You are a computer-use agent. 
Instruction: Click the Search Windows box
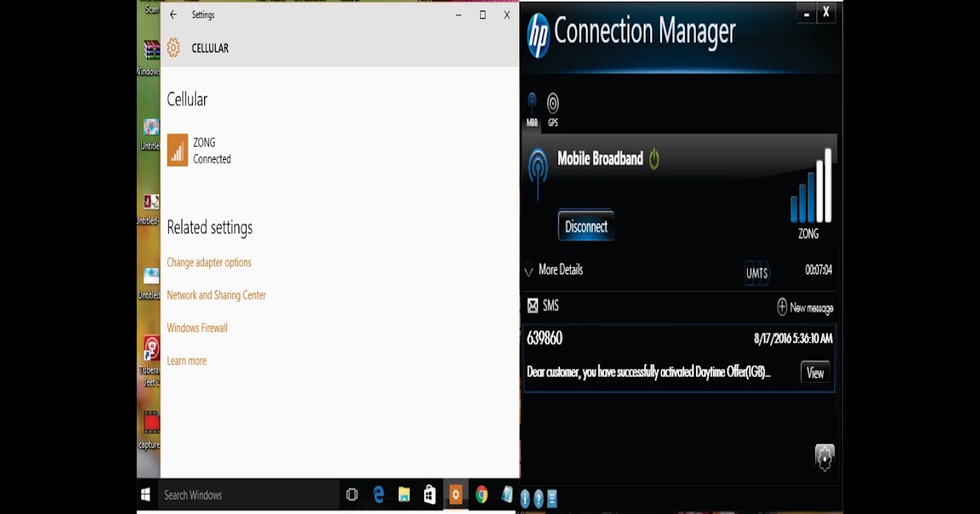click(248, 495)
